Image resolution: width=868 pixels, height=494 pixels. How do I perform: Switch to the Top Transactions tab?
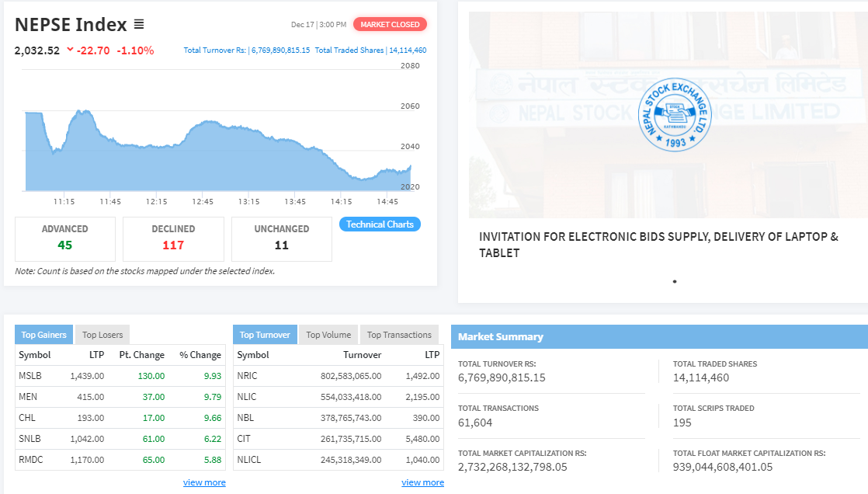click(399, 335)
